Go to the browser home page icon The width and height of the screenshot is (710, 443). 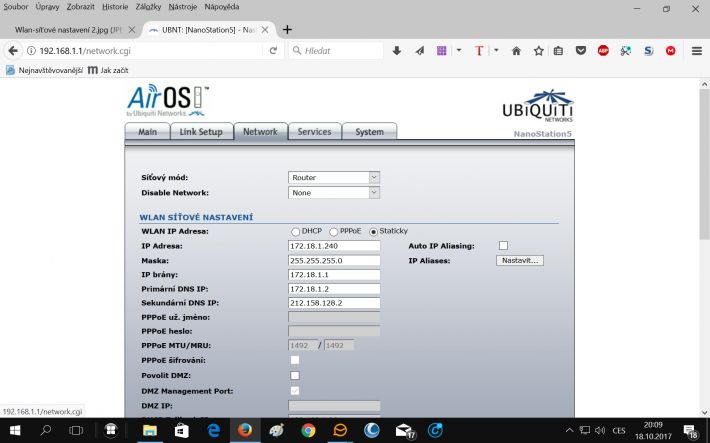(x=516, y=51)
